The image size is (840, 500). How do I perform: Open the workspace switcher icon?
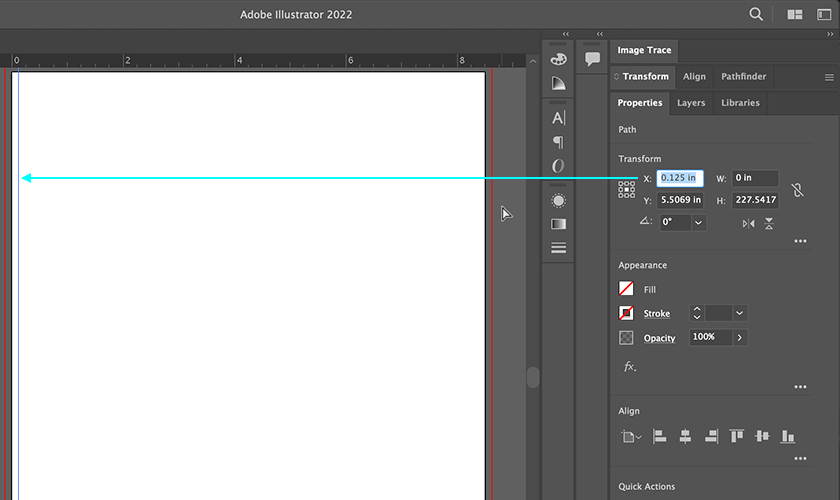[824, 14]
